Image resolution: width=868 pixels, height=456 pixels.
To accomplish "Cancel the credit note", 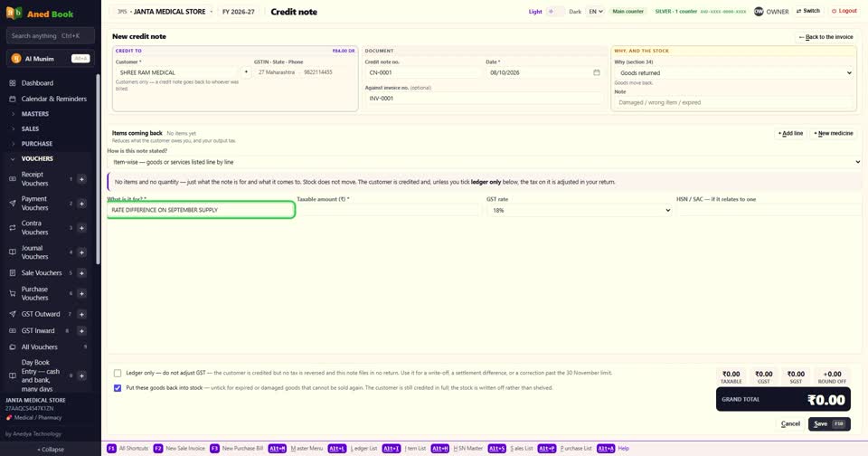I will [x=790, y=423].
